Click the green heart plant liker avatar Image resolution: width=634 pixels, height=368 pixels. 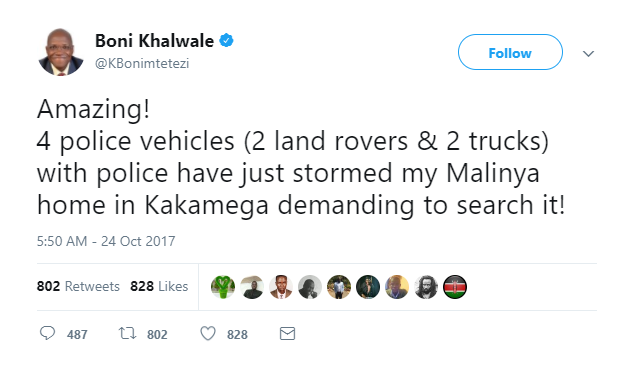point(223,287)
